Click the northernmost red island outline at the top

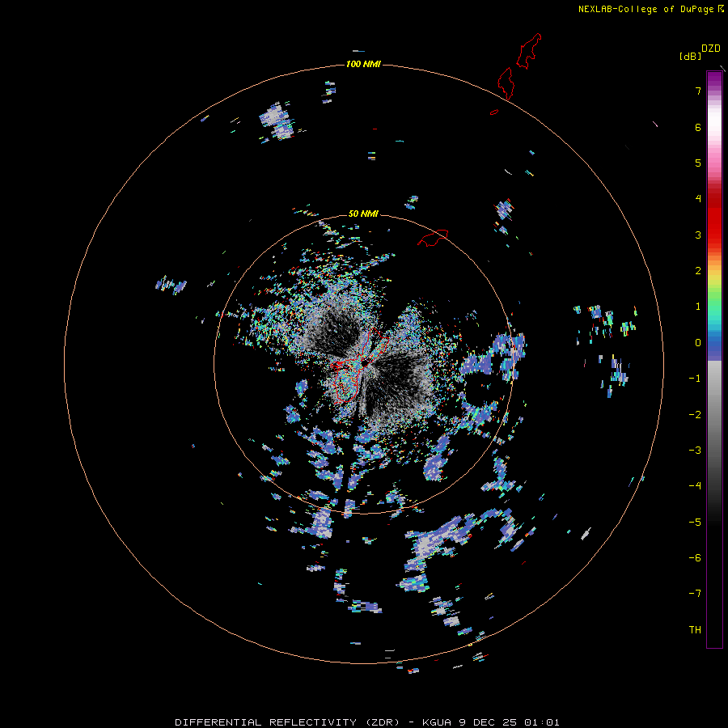tap(529, 51)
